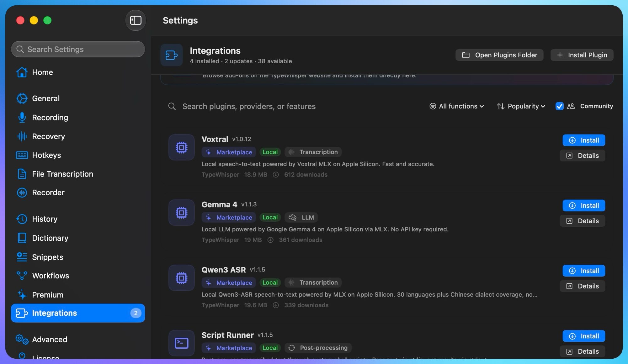Click the Community people icon
The width and height of the screenshot is (628, 364).
[x=571, y=106]
